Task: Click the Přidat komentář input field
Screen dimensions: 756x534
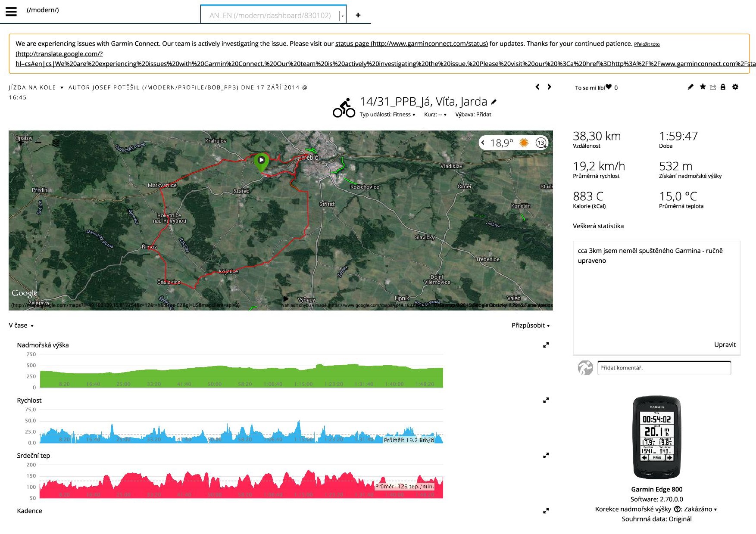Action: pyautogui.click(x=664, y=368)
